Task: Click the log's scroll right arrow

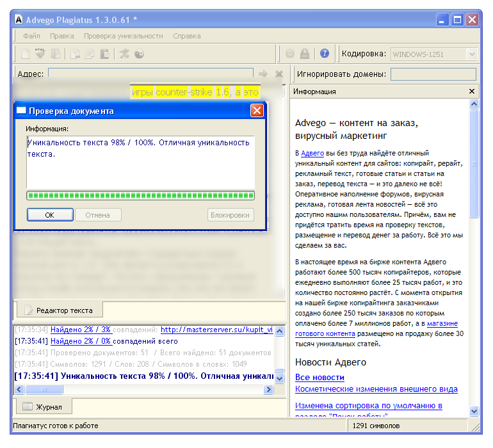Action: click(268, 390)
